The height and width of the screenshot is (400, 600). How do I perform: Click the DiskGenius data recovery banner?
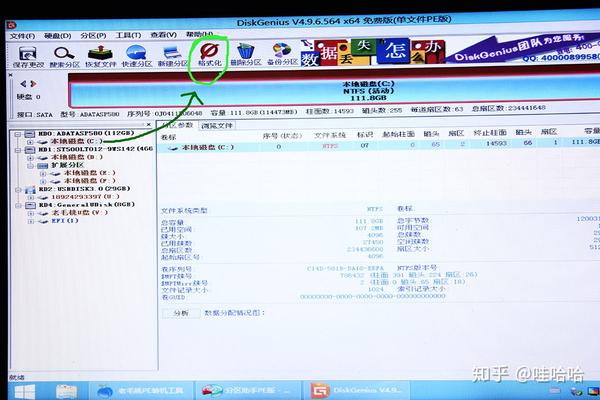448,50
